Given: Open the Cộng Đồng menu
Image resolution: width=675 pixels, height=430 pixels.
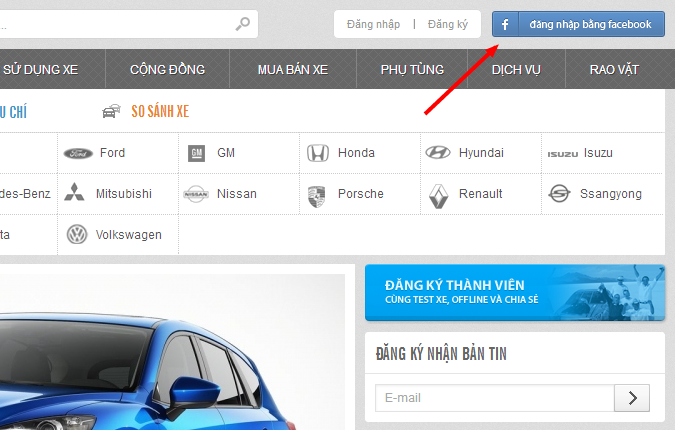Looking at the screenshot, I should tap(167, 70).
